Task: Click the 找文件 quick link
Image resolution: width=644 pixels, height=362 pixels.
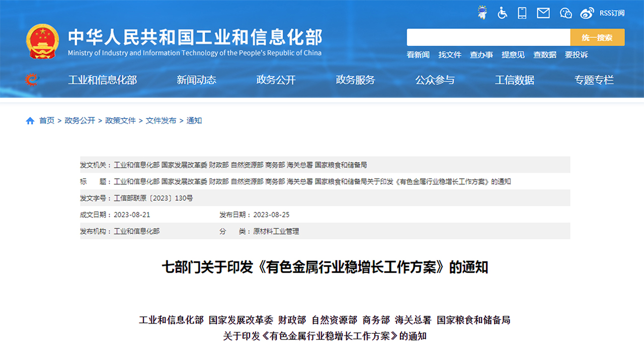Action: 449,55
